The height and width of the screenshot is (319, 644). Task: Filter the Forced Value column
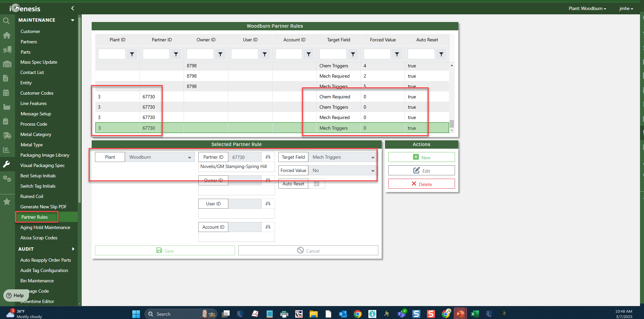tap(397, 54)
